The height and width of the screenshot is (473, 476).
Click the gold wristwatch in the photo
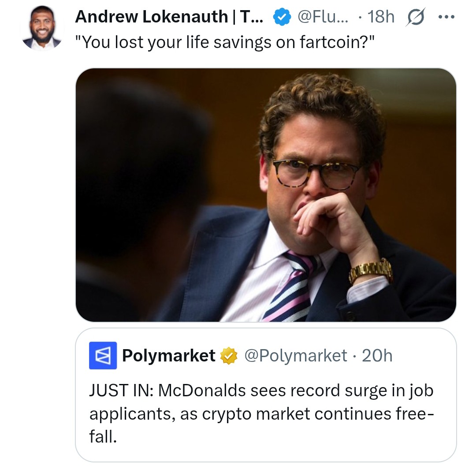click(371, 270)
